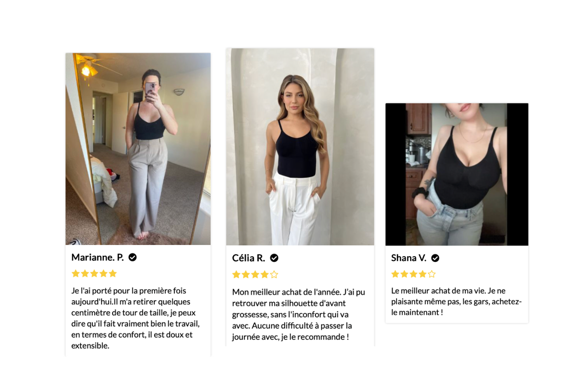Click first star in Marianne's rating
The height and width of the screenshot is (392, 587).
tap(75, 273)
